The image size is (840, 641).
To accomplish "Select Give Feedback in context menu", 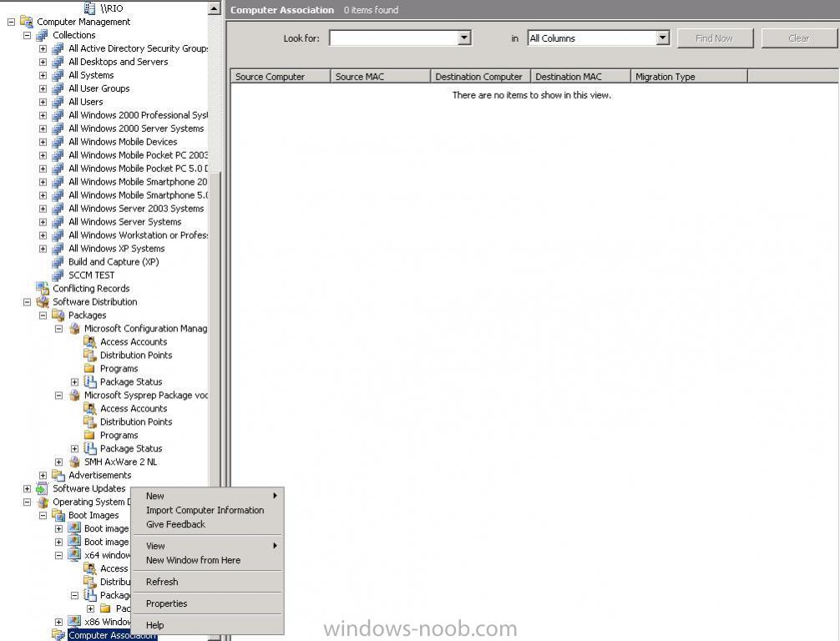I will coord(207,524).
